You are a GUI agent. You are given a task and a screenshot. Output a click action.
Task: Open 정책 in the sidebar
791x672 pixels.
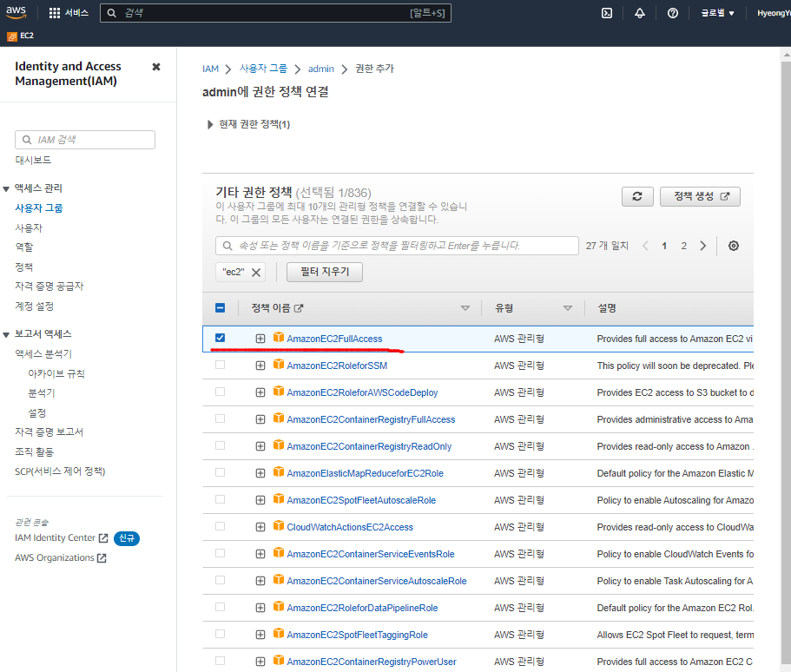pos(23,267)
